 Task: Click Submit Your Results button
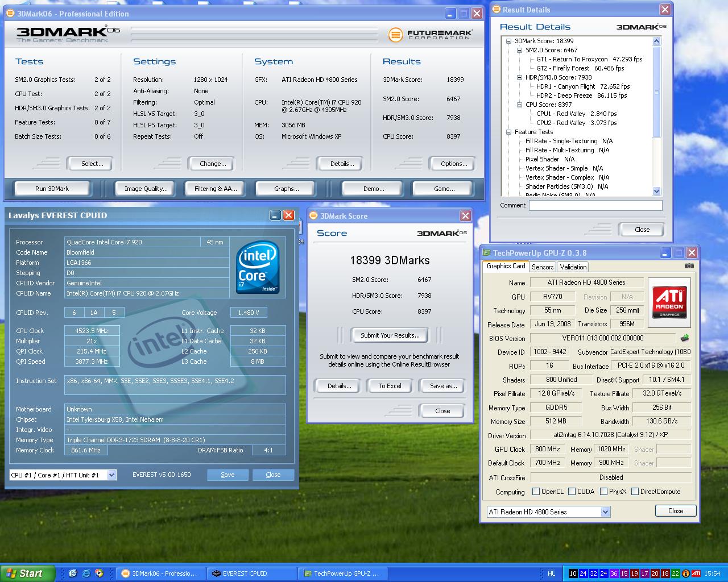click(390, 335)
